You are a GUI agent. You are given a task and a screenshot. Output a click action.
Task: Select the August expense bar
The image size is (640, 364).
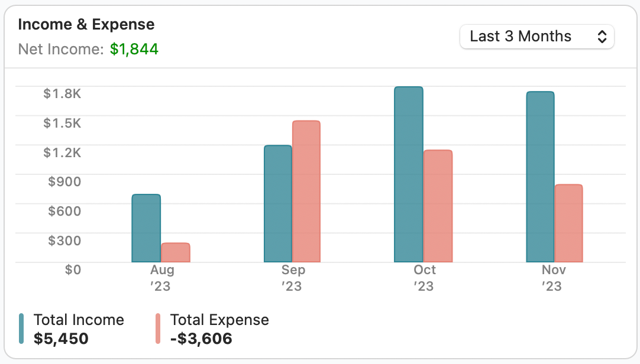[x=175, y=252]
